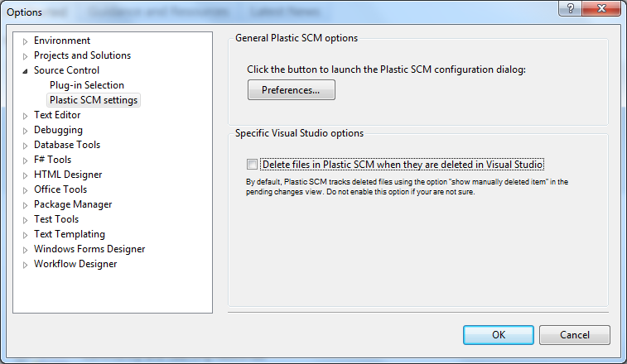Expand the Text Editor node

point(26,116)
